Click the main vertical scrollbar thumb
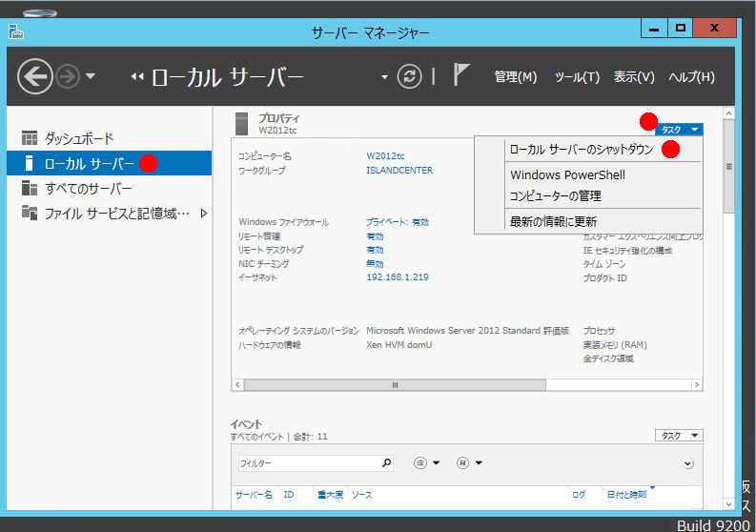Screen dimensions: 756x532 click(x=729, y=167)
